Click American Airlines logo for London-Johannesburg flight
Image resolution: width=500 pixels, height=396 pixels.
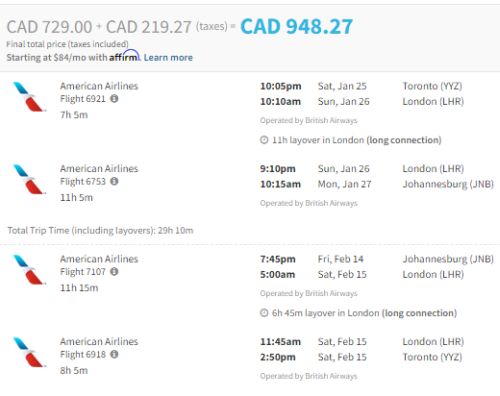[28, 179]
